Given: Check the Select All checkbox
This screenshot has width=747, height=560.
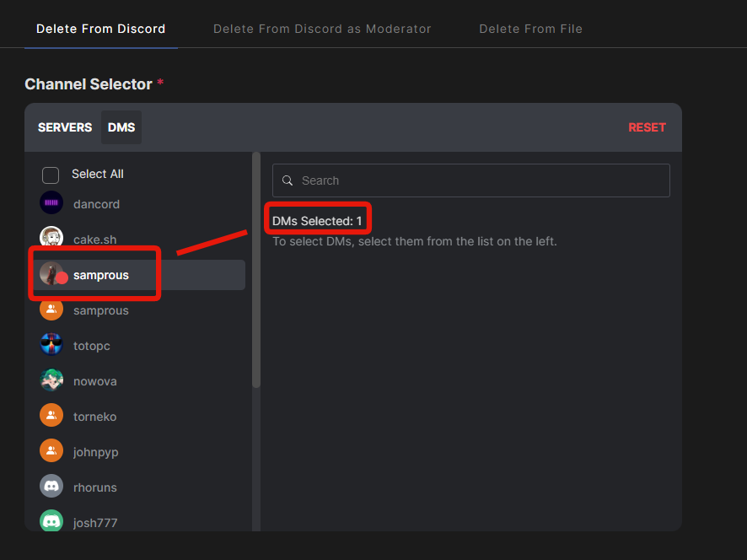Looking at the screenshot, I should 51,175.
